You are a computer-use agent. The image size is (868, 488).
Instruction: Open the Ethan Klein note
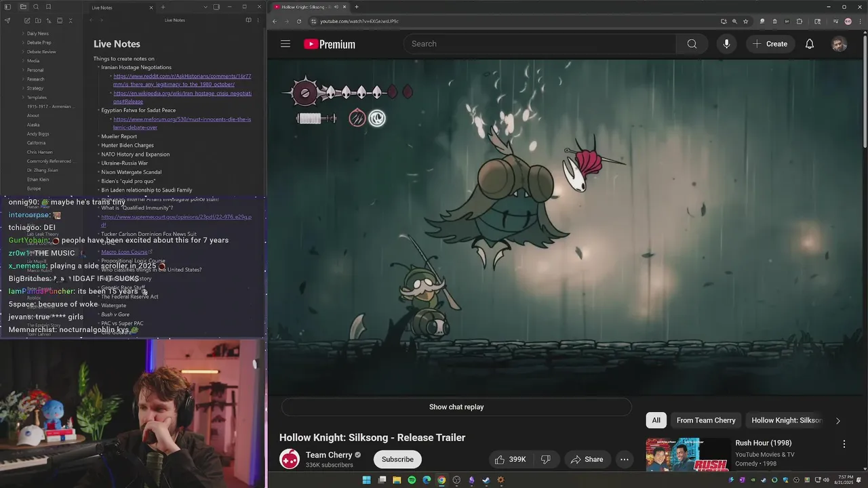[38, 180]
